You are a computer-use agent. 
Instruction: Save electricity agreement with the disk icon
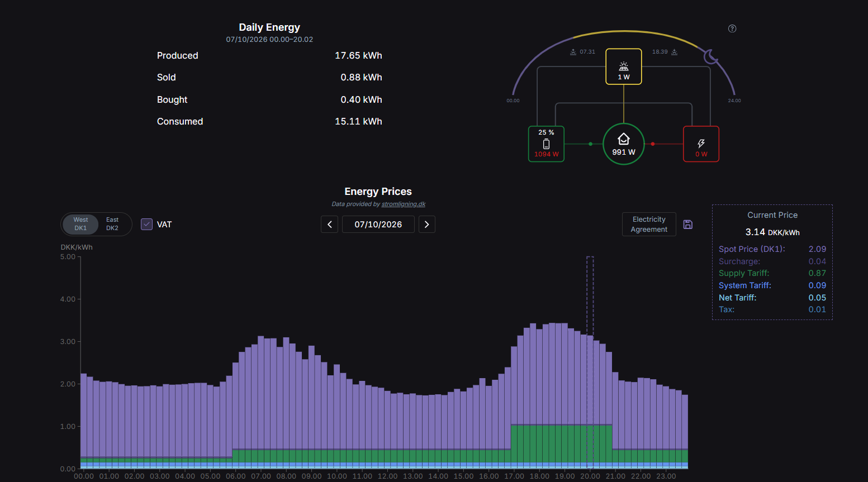click(x=688, y=225)
